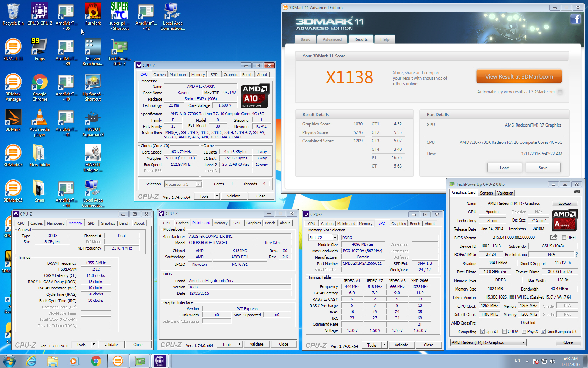
Task: Open Tools dropdown arrow in CPU tab window
Action: [x=217, y=196]
